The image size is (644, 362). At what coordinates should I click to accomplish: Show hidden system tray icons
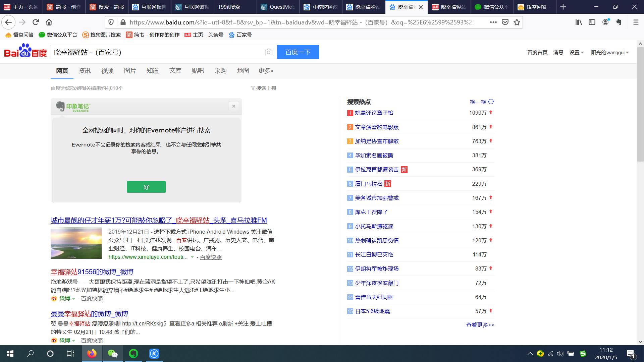[x=530, y=354]
